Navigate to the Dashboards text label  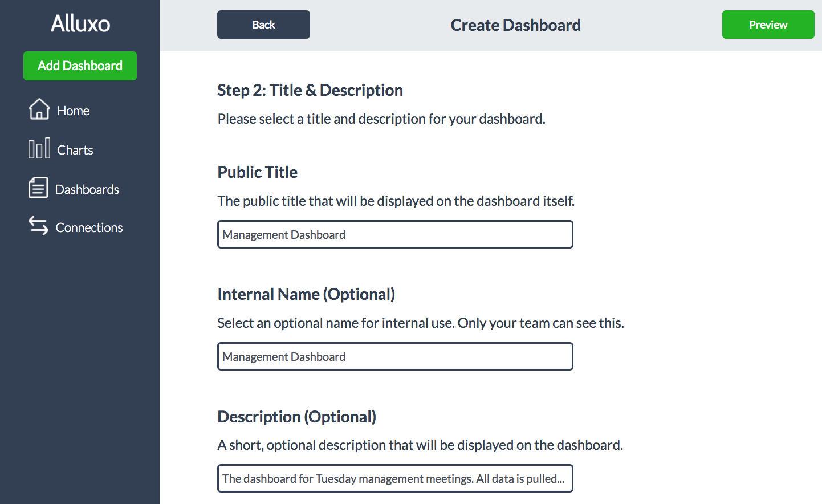[x=87, y=189]
